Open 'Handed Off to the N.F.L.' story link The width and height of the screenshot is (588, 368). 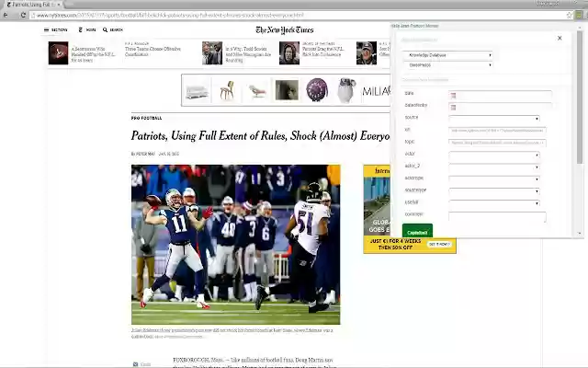pos(94,54)
